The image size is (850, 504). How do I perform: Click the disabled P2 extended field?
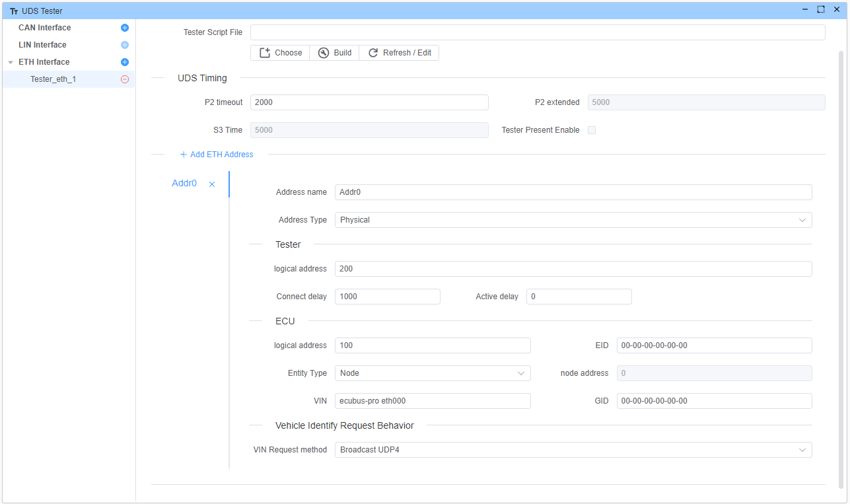click(x=706, y=102)
